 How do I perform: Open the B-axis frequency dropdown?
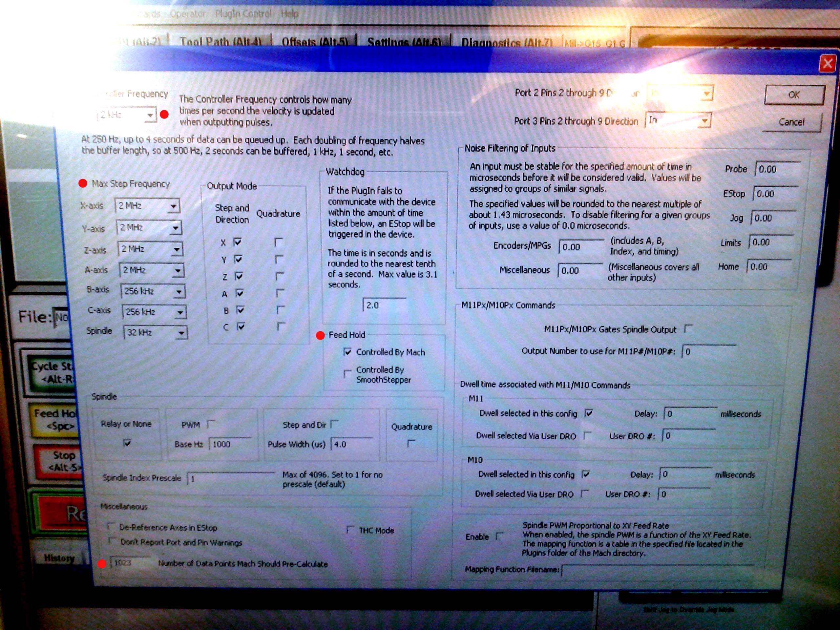pos(178,292)
